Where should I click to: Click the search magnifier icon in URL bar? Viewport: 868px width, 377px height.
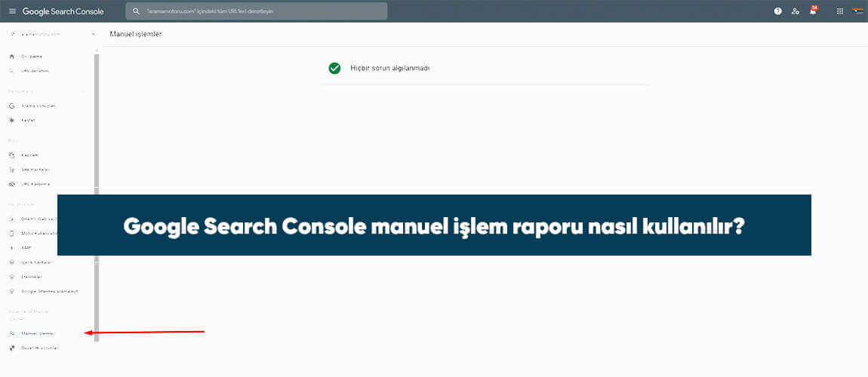point(137,11)
